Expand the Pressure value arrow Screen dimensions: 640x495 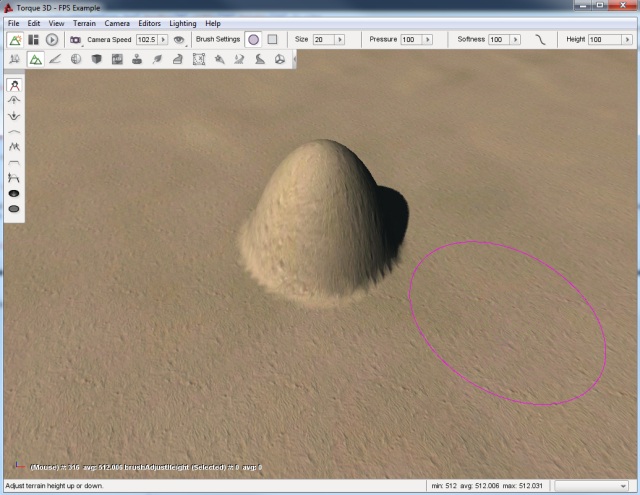pyautogui.click(x=426, y=40)
